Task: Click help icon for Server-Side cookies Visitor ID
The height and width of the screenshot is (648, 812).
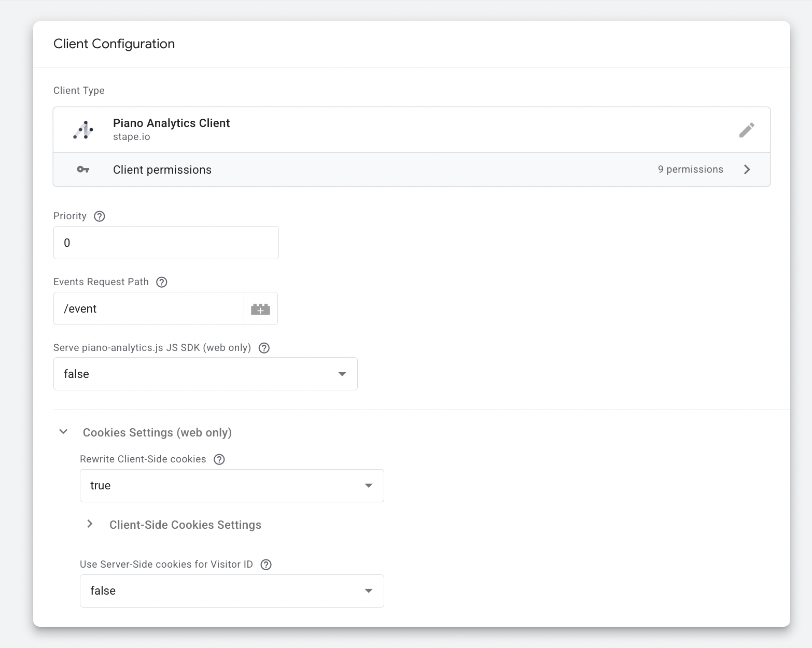Action: (x=266, y=565)
